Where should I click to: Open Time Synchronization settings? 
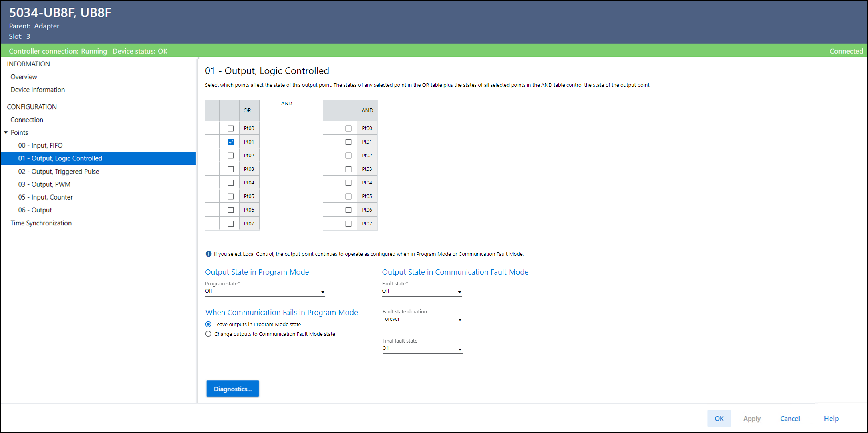[x=41, y=223]
